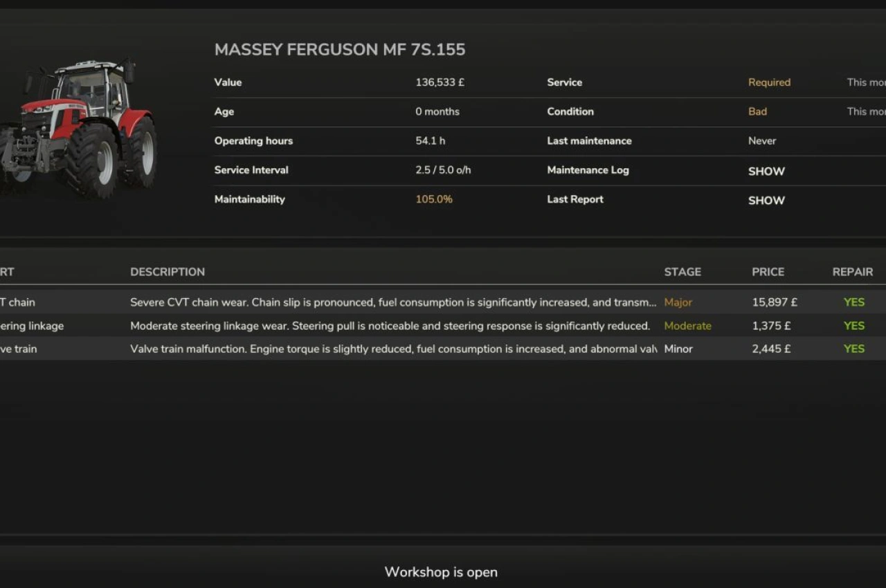Sort by the STAGE column header
This screenshot has height=588, width=886.
[x=682, y=272]
